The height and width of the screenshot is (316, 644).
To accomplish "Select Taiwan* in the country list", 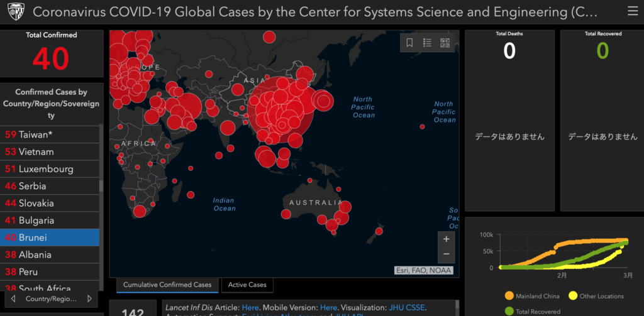I will pyautogui.click(x=50, y=134).
